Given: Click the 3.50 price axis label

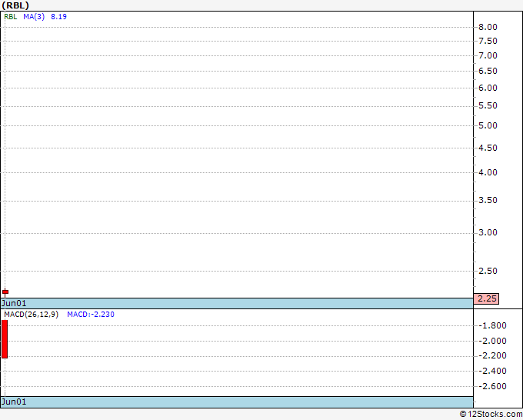Looking at the screenshot, I should [x=488, y=200].
